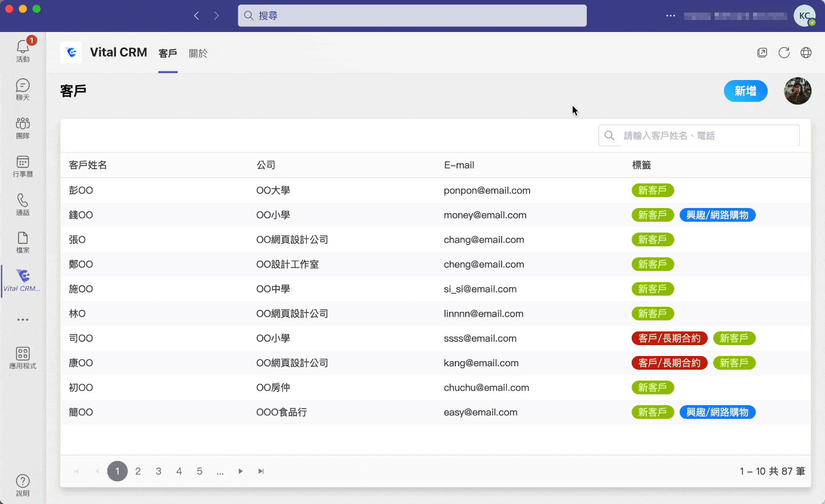Click the 公司 column header
Image resolution: width=825 pixels, height=504 pixels.
[266, 165]
